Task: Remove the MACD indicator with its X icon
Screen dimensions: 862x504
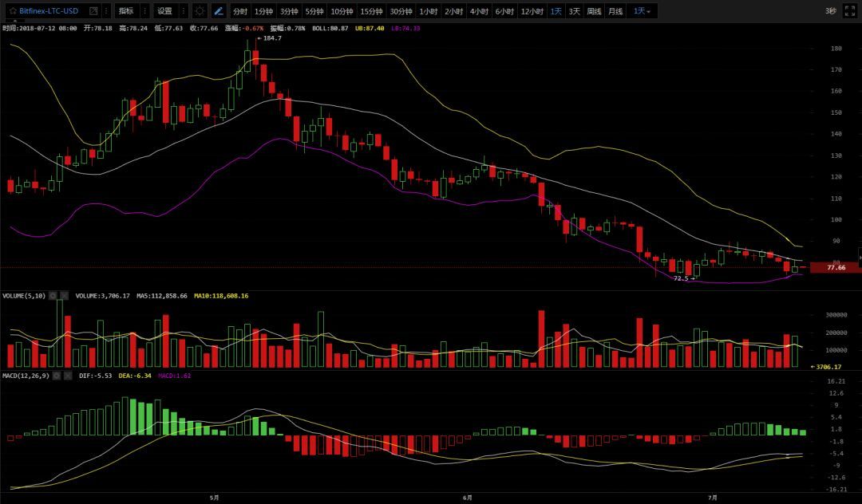Action: [68, 376]
